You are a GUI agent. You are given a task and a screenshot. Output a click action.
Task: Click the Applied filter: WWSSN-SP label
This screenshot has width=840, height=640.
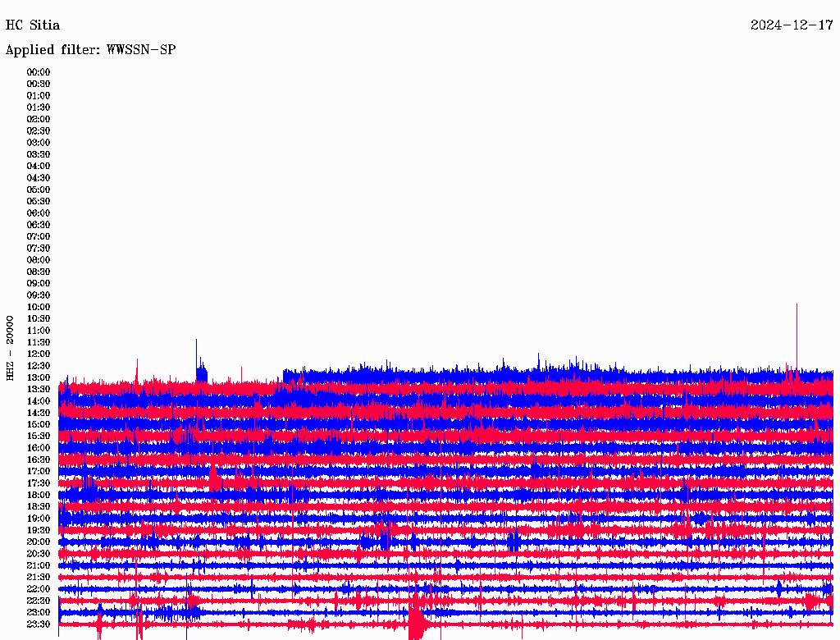click(90, 50)
